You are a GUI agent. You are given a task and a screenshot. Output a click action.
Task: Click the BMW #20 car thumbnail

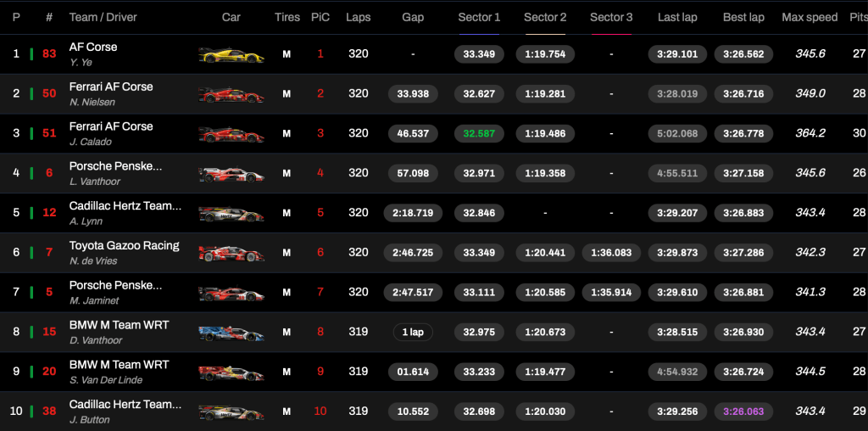point(231,372)
